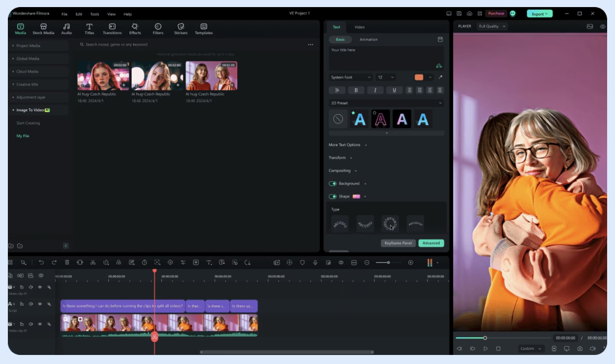The width and height of the screenshot is (615, 364).
Task: Open the cloud upload icon in title bar
Action: click(470, 13)
